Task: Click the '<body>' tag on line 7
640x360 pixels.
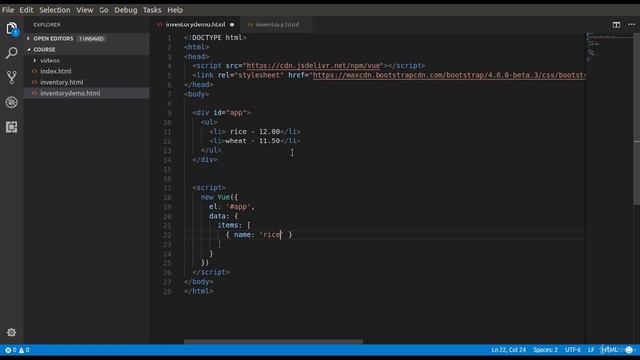Action: pos(197,94)
